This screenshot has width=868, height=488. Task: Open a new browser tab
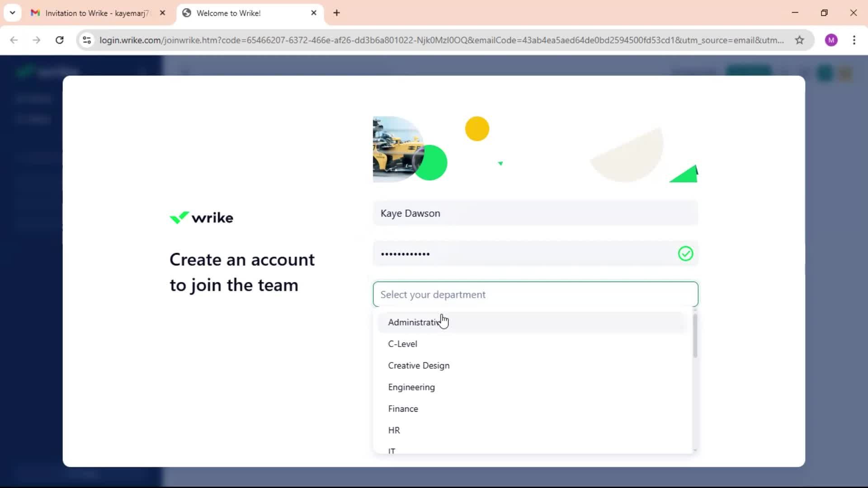click(336, 13)
